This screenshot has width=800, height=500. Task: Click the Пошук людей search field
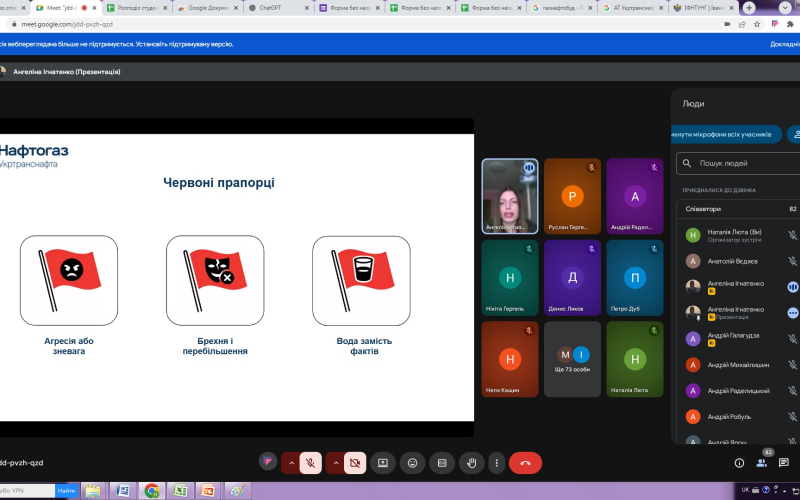click(x=738, y=163)
